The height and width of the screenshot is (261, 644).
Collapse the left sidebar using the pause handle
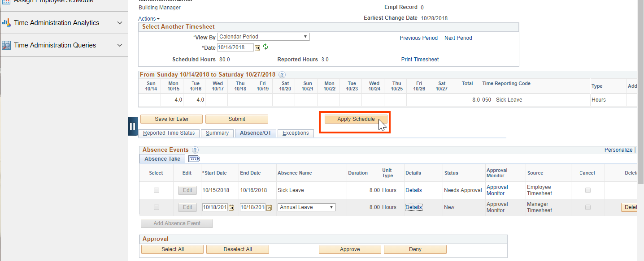[133, 126]
